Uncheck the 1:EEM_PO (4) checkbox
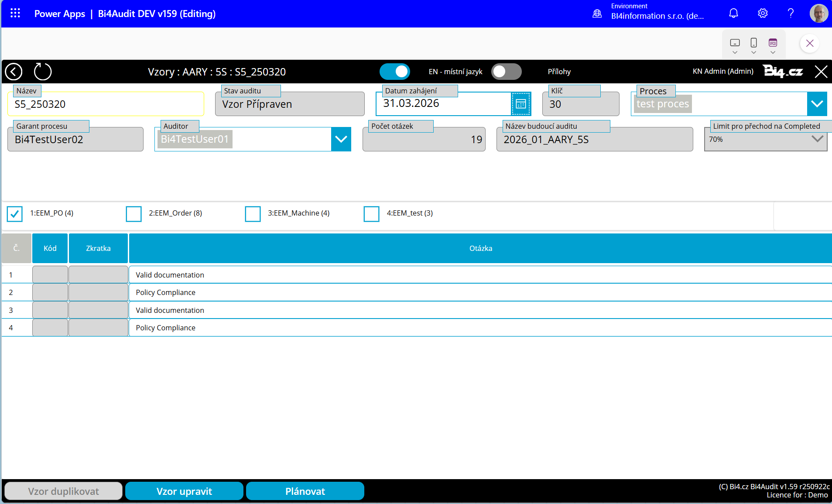 click(x=15, y=213)
